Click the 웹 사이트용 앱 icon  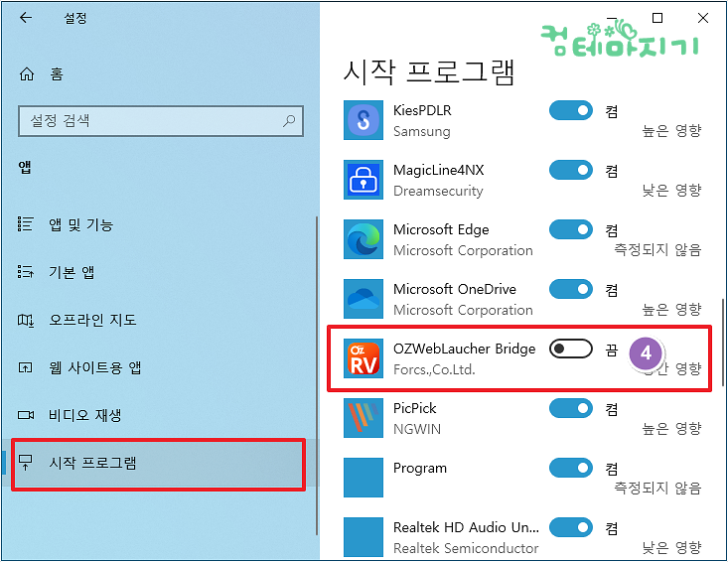[x=25, y=367]
